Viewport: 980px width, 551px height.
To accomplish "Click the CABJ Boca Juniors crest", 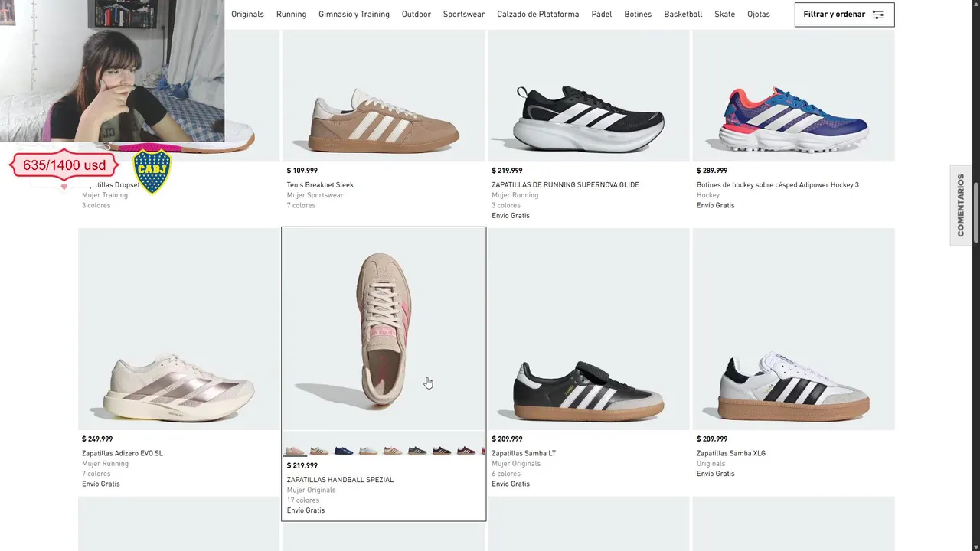I will point(152,171).
